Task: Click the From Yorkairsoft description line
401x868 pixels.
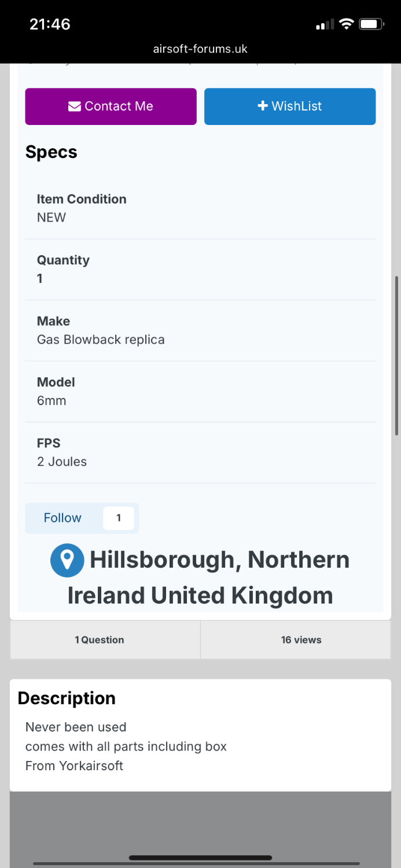Action: tap(75, 766)
